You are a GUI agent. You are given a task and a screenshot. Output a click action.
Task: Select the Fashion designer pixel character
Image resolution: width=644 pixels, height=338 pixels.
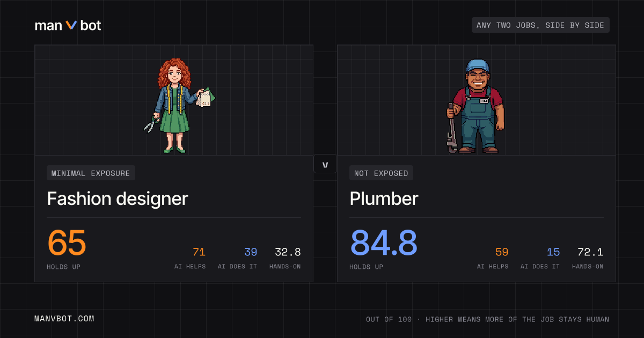click(179, 106)
